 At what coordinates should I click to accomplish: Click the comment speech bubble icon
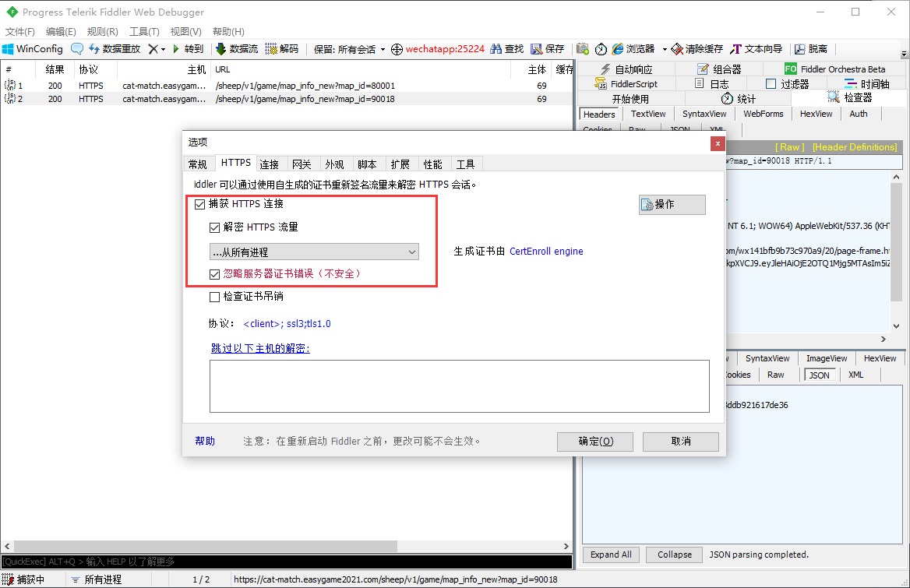tap(76, 49)
